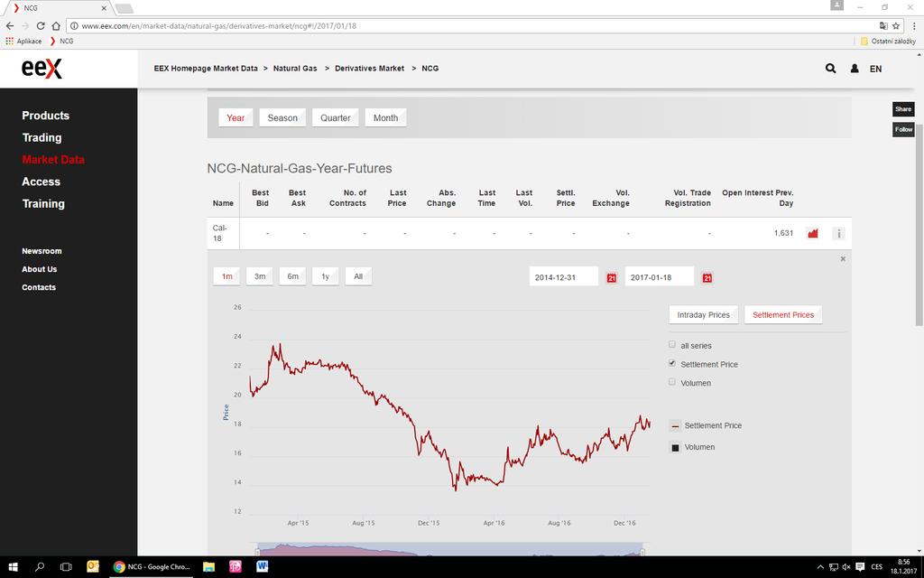The height and width of the screenshot is (578, 924).
Task: Open the About Us link
Action: click(40, 269)
